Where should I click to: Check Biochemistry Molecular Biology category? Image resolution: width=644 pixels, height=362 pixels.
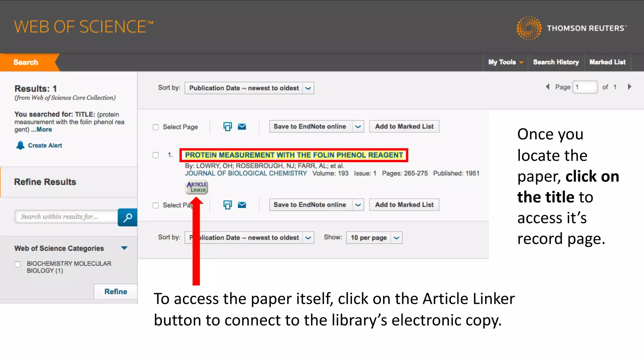pyautogui.click(x=18, y=264)
